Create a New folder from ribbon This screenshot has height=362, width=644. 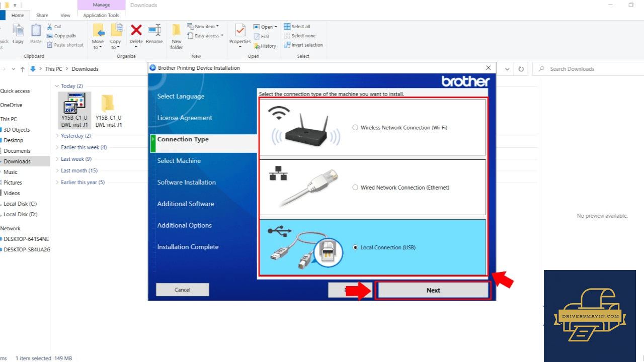coord(177,37)
